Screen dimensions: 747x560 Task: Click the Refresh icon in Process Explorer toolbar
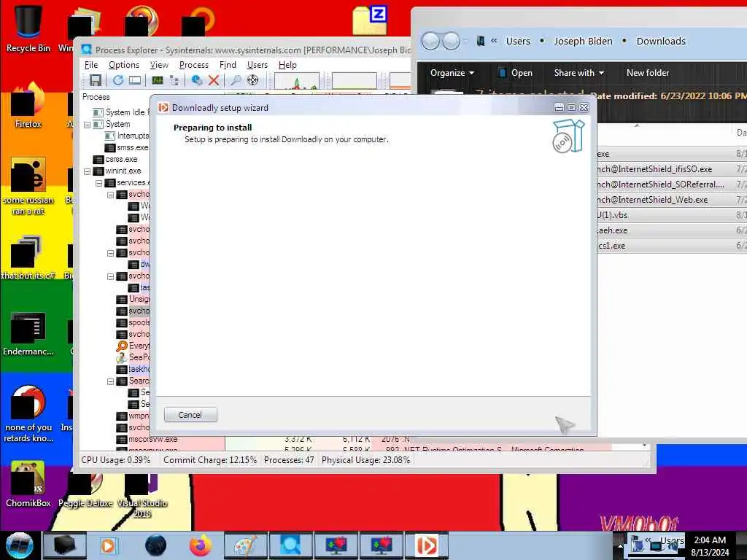(x=117, y=80)
